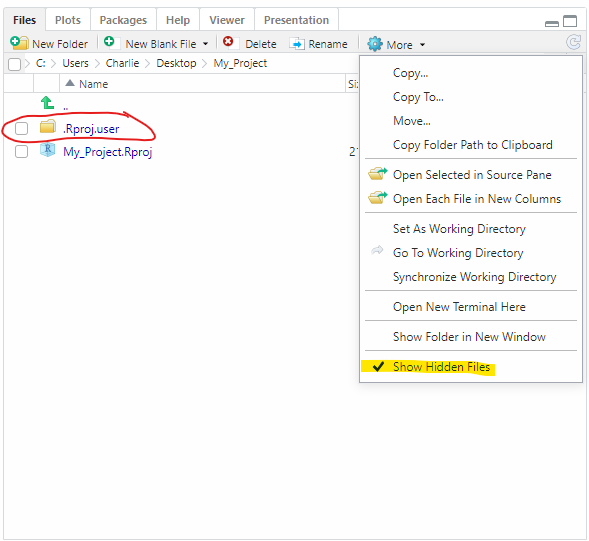Sort by the Name column header arrow
The image size is (589, 541).
pos(70,83)
